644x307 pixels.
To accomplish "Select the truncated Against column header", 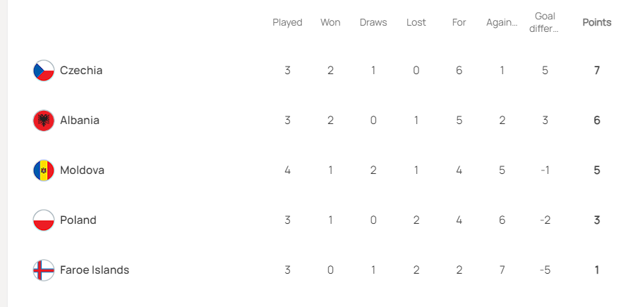I will tap(502, 23).
